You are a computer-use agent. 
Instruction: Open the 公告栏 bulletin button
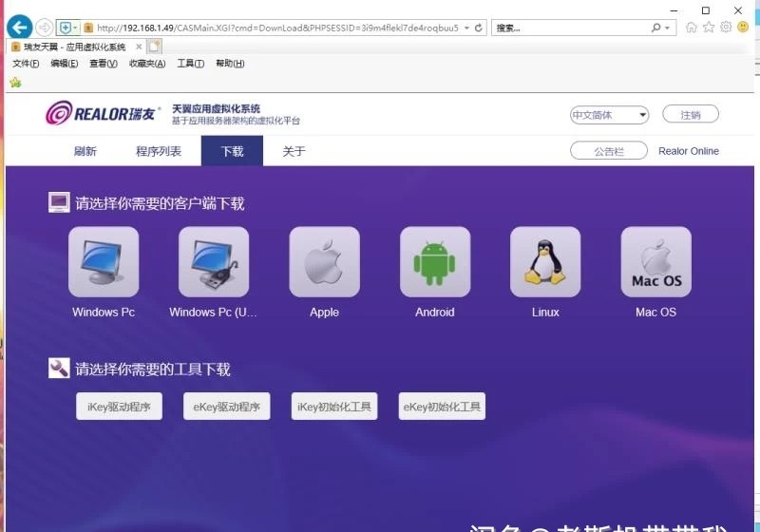[609, 151]
